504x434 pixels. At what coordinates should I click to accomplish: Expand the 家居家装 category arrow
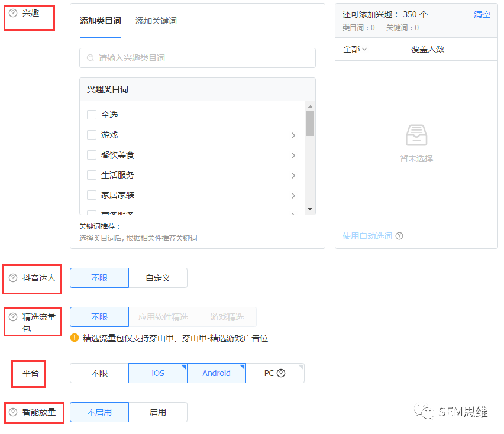tap(293, 196)
